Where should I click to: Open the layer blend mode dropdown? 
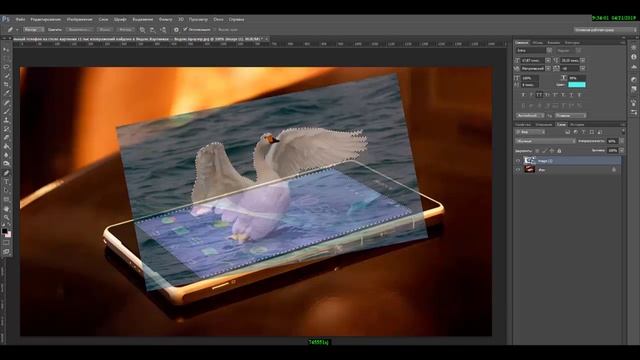tap(545, 141)
